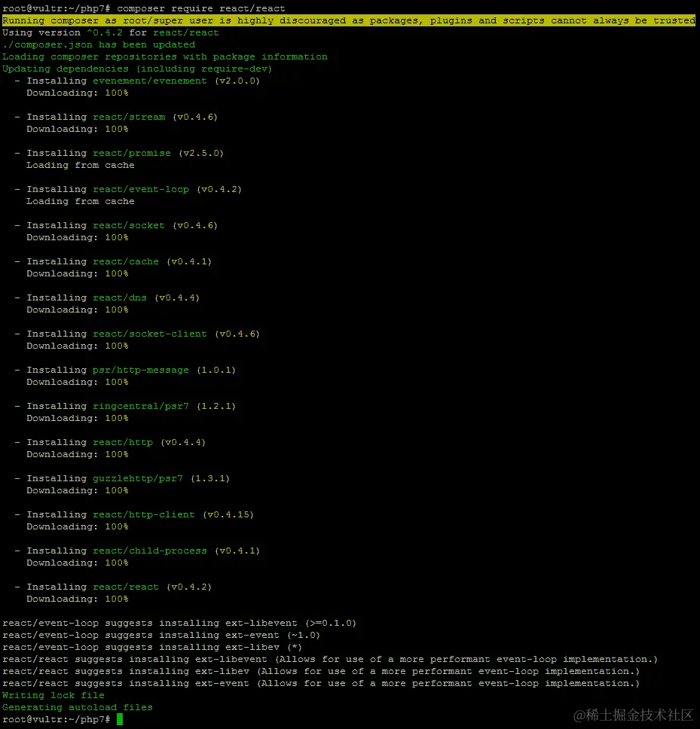Click 'Updating dependencies (including require-dev)' line

pos(137,69)
